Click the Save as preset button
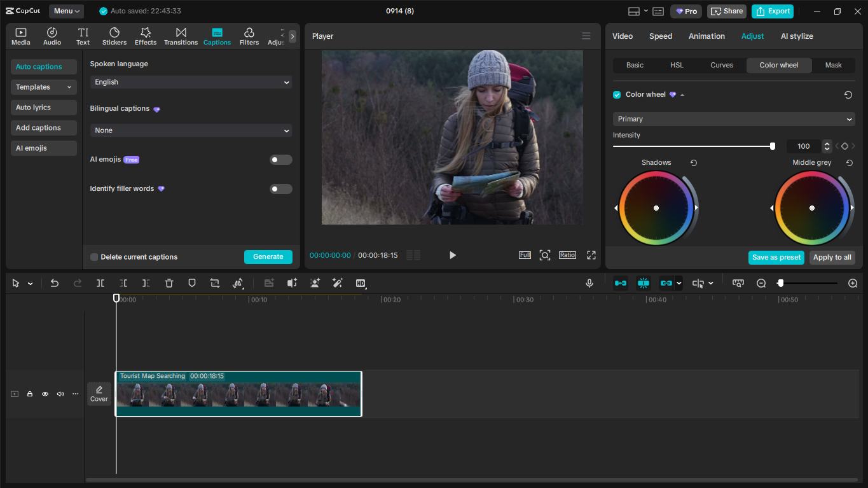868x488 pixels. click(776, 258)
